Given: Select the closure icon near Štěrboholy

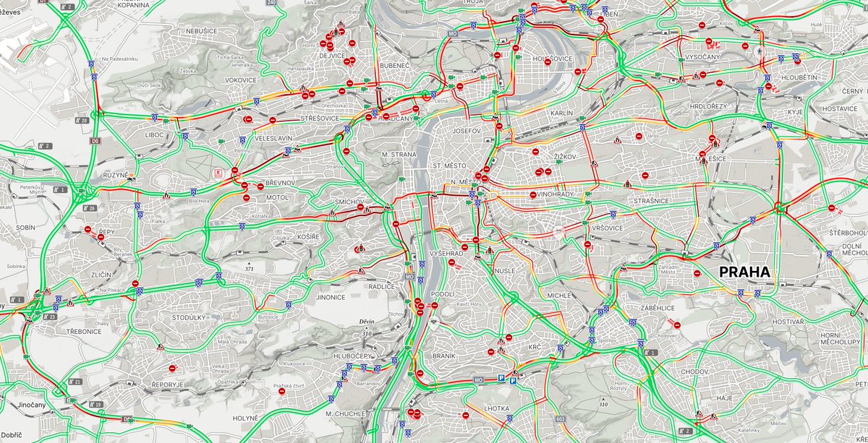Looking at the screenshot, I should point(831,209).
